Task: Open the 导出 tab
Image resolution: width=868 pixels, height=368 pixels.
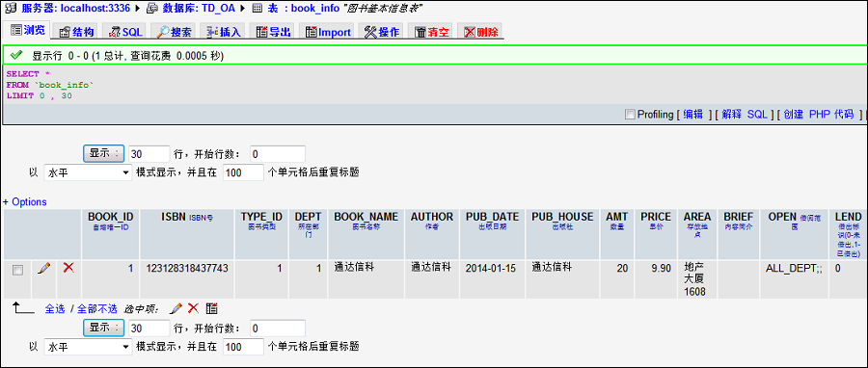Action: pos(272,32)
